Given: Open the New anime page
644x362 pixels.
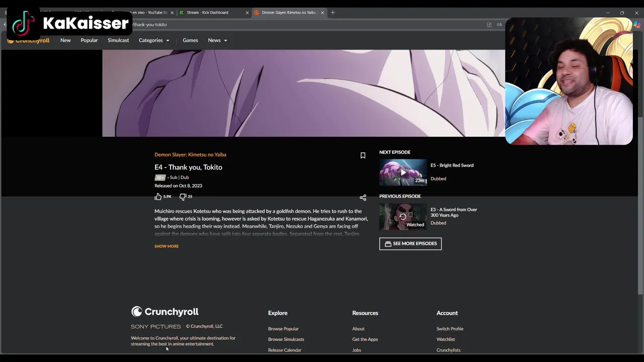Looking at the screenshot, I should coord(65,40).
